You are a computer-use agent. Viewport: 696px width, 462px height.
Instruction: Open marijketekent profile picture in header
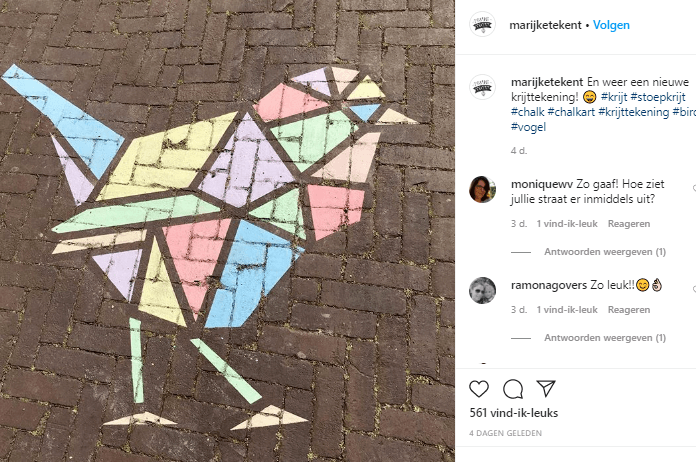pos(482,24)
